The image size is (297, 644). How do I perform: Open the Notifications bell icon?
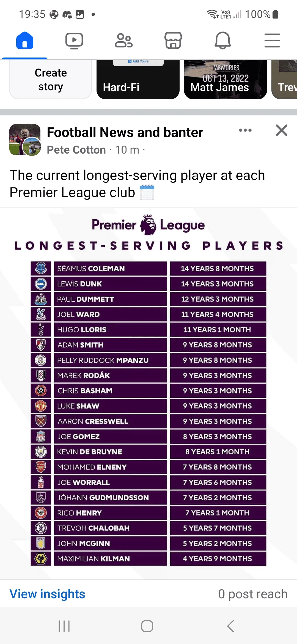(x=223, y=41)
